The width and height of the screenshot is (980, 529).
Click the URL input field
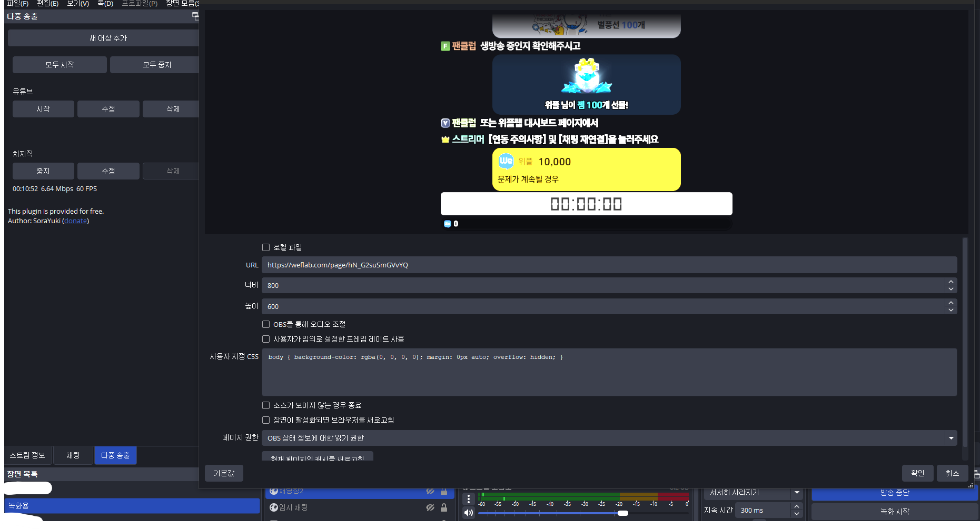[609, 265]
